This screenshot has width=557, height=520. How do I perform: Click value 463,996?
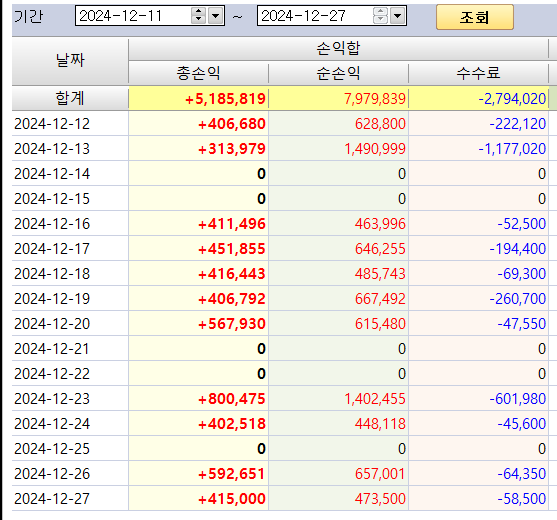[x=380, y=224]
